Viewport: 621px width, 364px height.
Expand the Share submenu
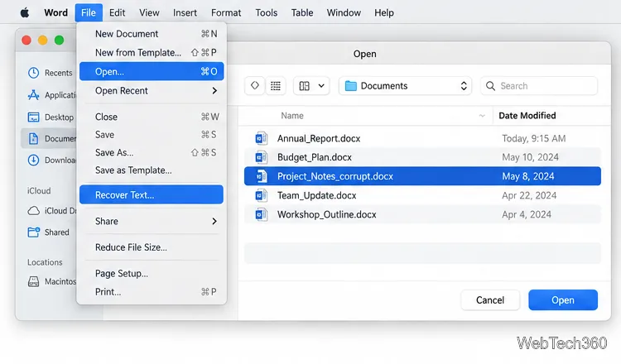pos(152,221)
